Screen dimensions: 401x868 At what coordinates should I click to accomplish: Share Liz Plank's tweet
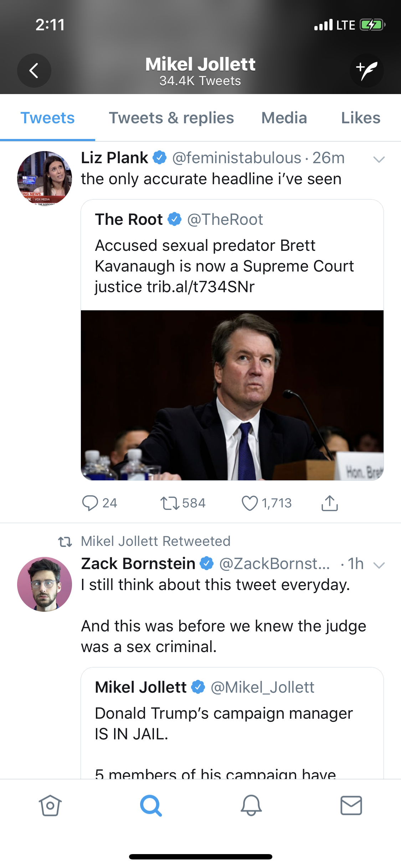tap(330, 503)
